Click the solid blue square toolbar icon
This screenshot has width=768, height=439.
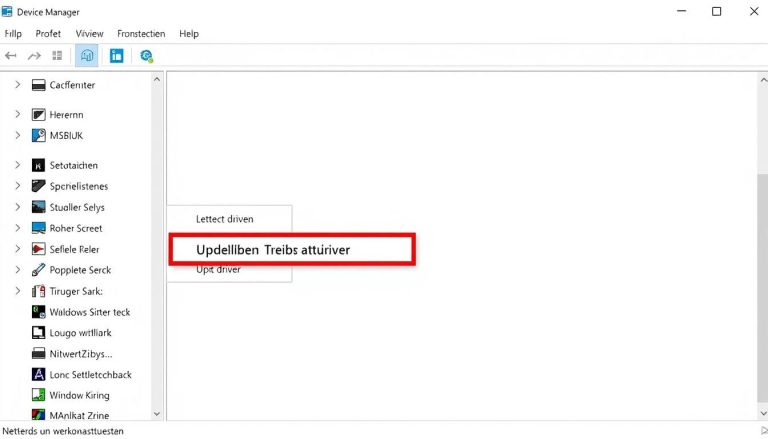pyautogui.click(x=117, y=56)
